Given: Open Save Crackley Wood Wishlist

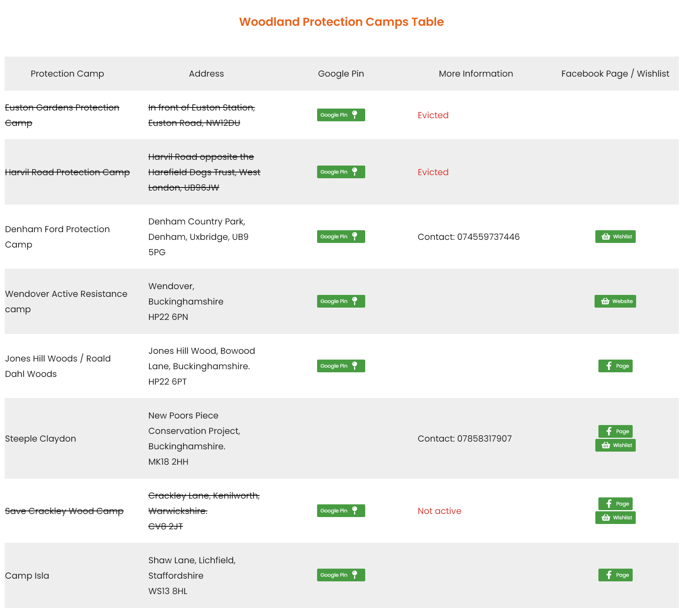Looking at the screenshot, I should click(615, 518).
